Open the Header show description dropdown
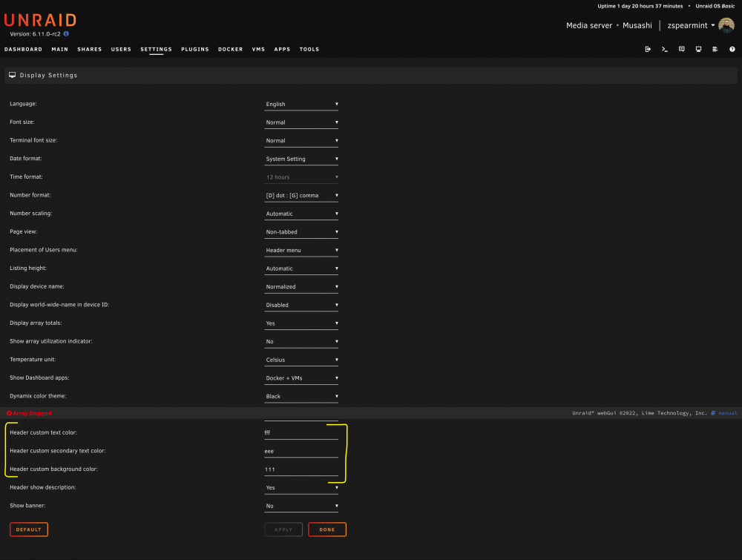Viewport: 742px width, 560px height. pos(301,487)
